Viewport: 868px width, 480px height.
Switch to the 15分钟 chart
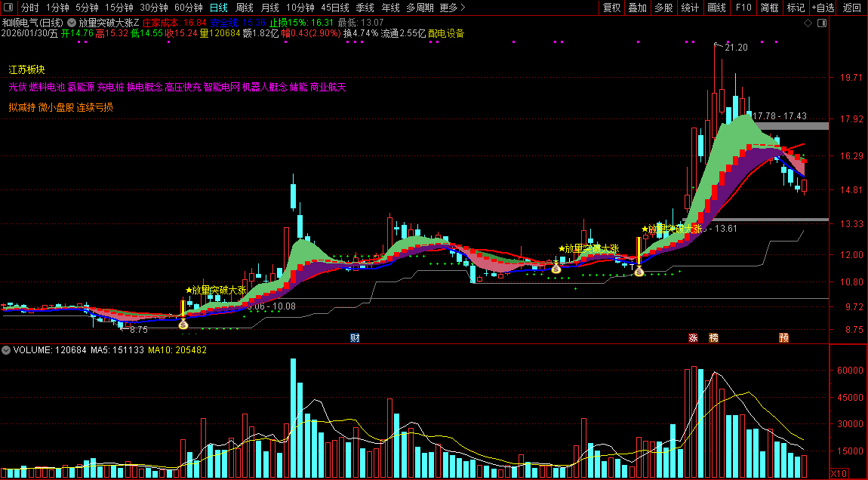(x=119, y=8)
